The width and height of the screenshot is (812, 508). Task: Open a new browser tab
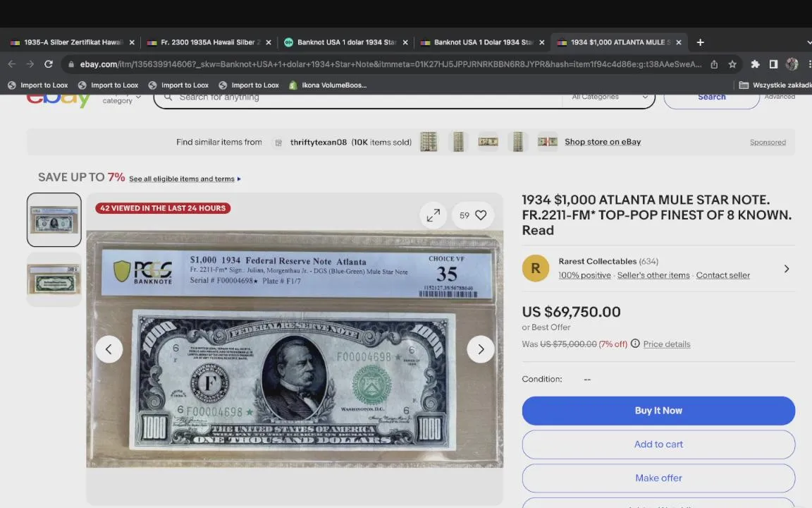coord(700,42)
